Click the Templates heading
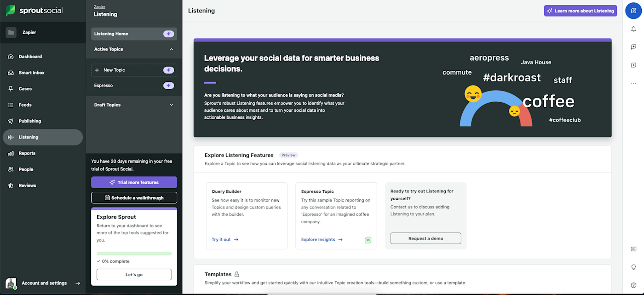Viewport: 644px width, 295px height. (218, 274)
